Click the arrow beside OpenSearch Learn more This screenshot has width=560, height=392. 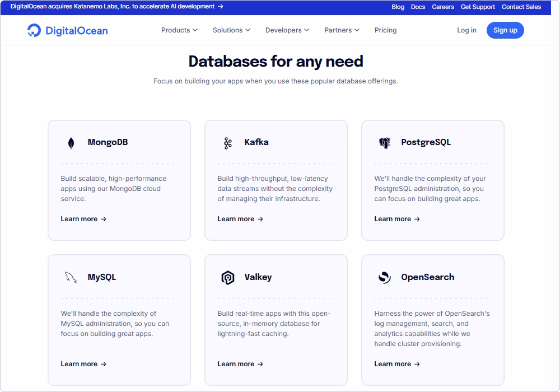coord(417,364)
